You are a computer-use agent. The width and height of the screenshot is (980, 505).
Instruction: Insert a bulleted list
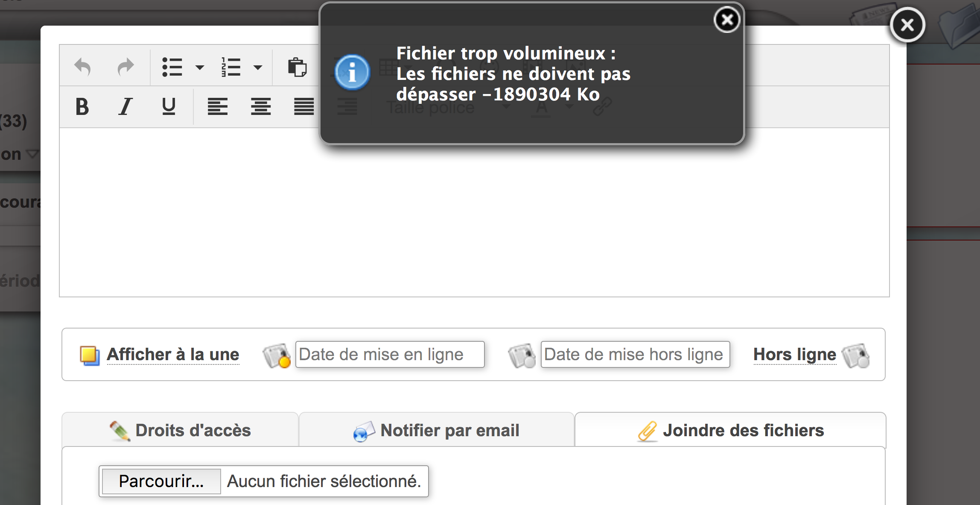pyautogui.click(x=172, y=67)
